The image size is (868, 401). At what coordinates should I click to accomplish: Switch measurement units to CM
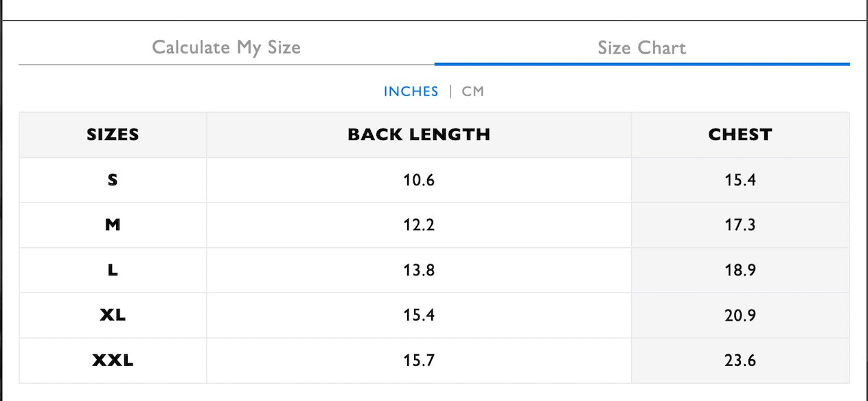472,91
